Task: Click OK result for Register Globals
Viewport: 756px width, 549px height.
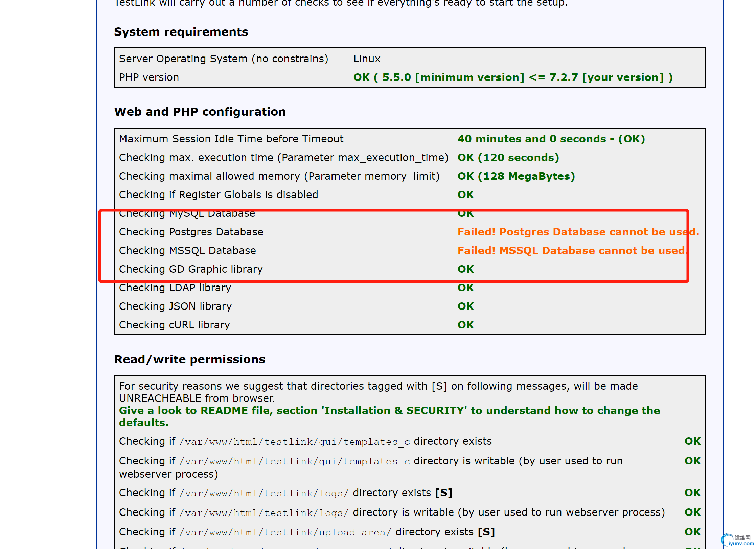Action: [465, 195]
